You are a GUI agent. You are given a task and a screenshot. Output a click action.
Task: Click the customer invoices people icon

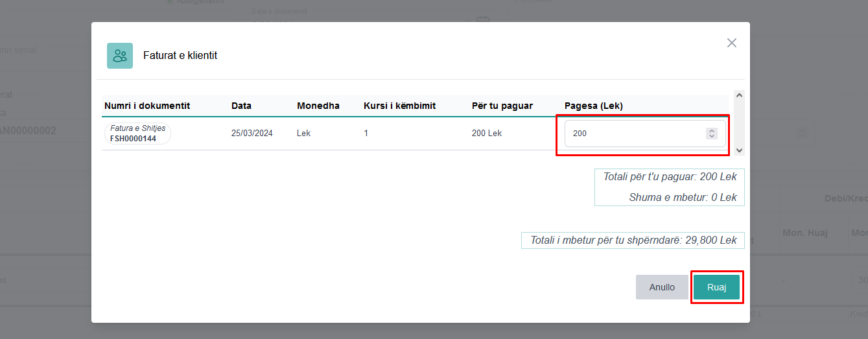click(x=120, y=56)
